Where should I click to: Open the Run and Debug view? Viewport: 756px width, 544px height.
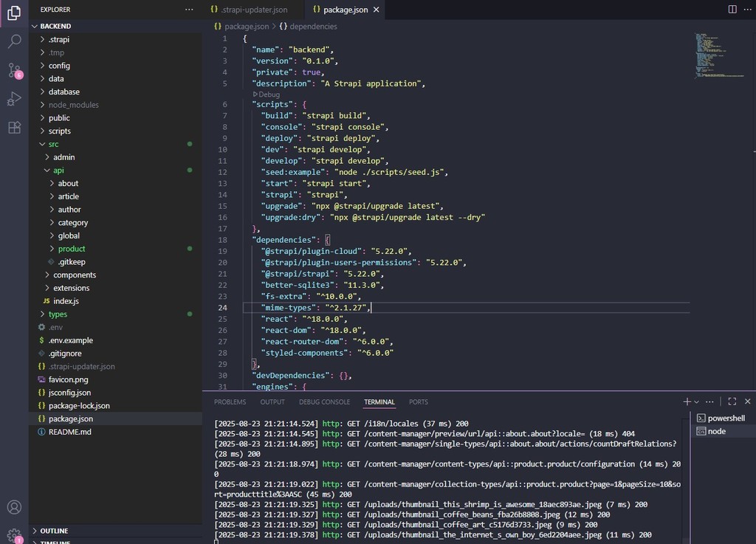14,99
